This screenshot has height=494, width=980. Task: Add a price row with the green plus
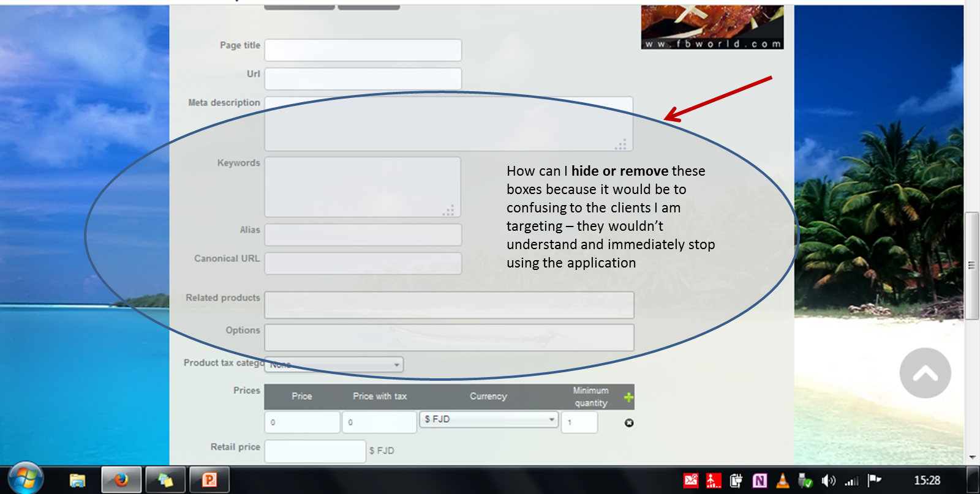pos(628,397)
